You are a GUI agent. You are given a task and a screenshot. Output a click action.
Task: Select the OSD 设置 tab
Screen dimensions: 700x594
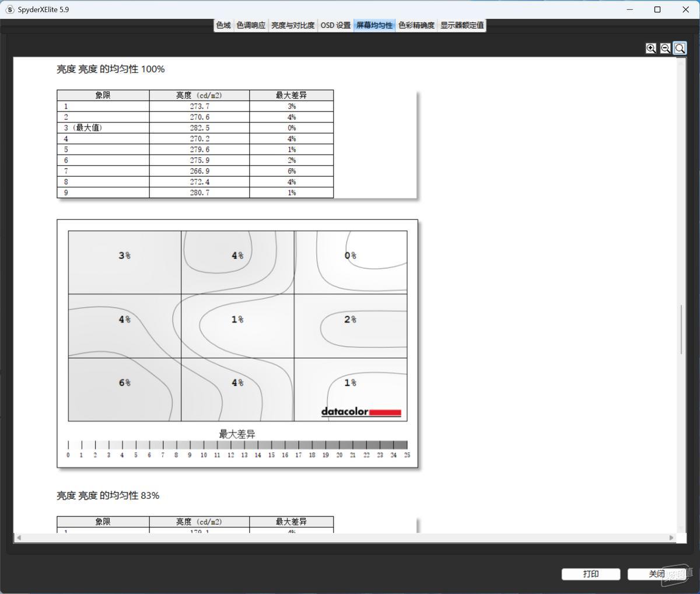pos(335,25)
